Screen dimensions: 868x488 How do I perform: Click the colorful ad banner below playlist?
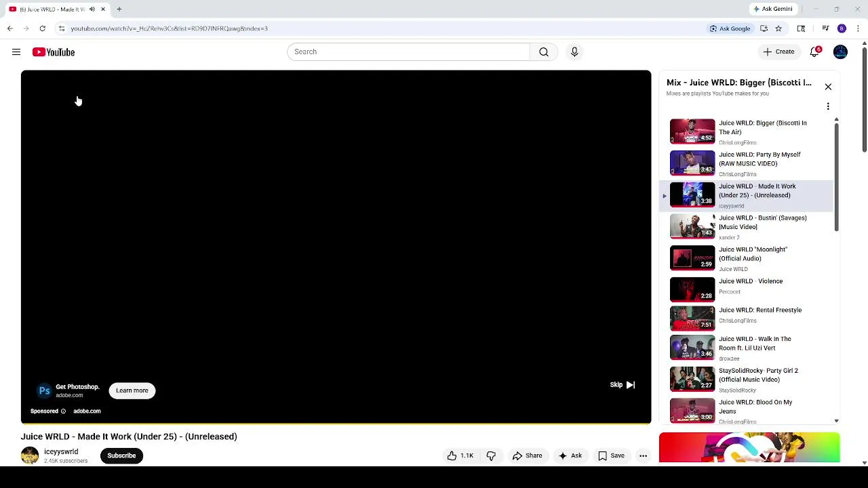click(749, 448)
